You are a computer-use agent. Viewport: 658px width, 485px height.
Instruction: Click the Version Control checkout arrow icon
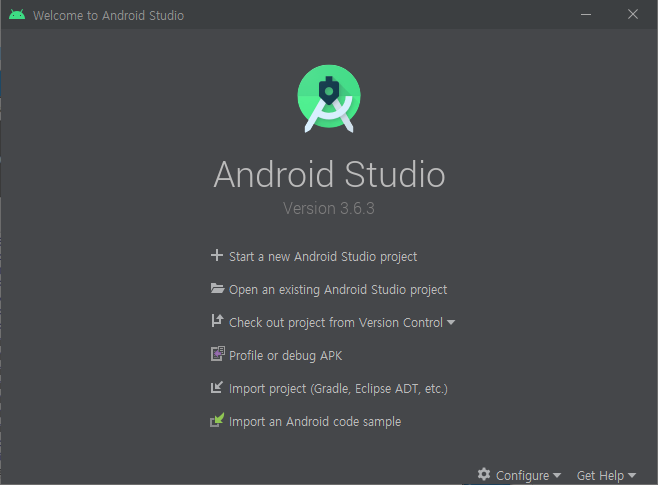(217, 321)
